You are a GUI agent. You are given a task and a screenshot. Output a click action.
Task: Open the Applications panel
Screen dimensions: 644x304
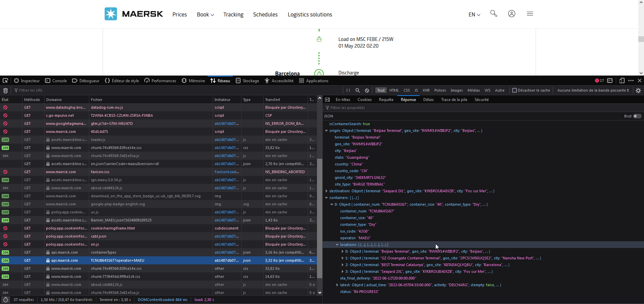coord(314,81)
